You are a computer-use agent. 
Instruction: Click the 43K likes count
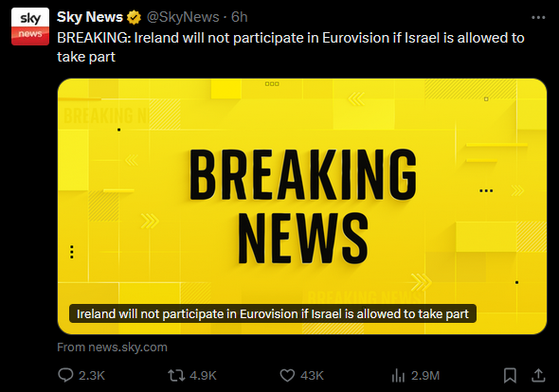(312, 376)
